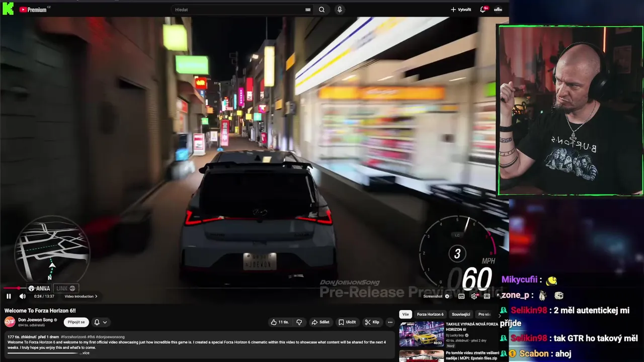Select the Forza Horizon 6 filter chip
The image size is (644, 362).
430,314
